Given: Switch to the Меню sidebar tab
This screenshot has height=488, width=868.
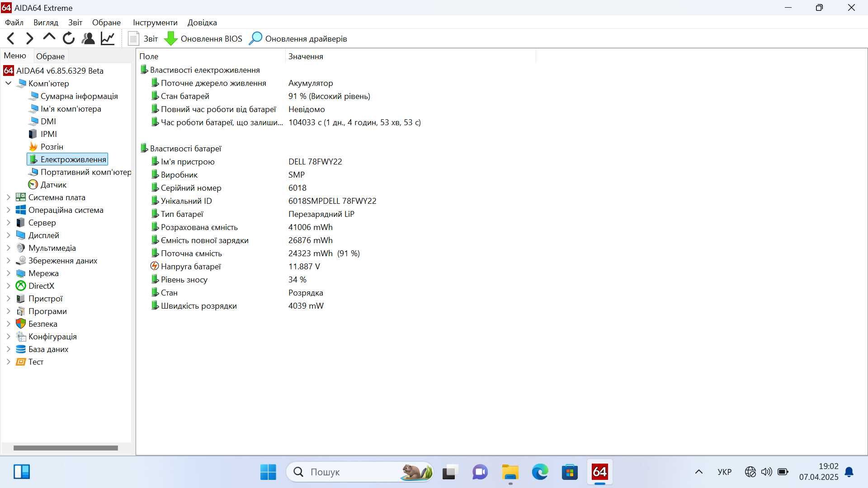Looking at the screenshot, I should [x=15, y=56].
